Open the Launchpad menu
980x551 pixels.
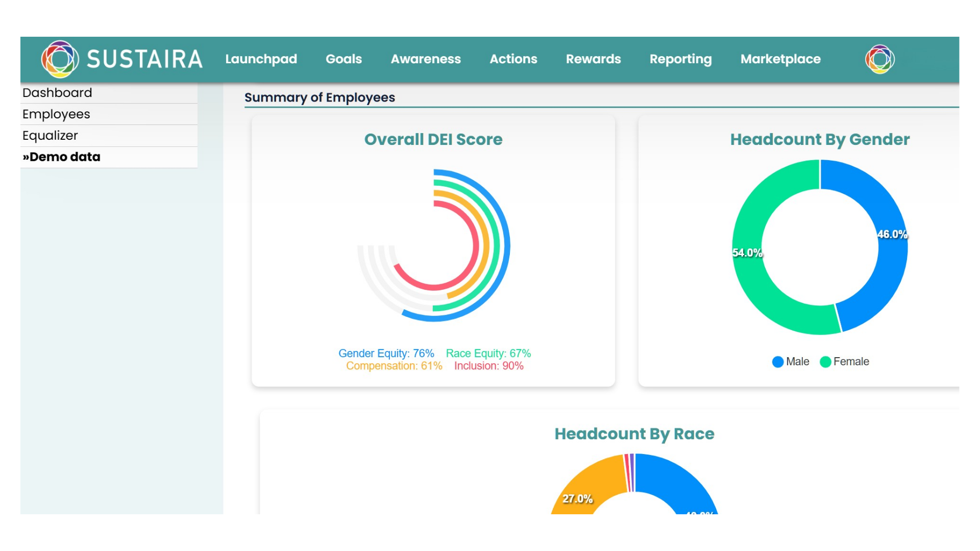point(261,59)
